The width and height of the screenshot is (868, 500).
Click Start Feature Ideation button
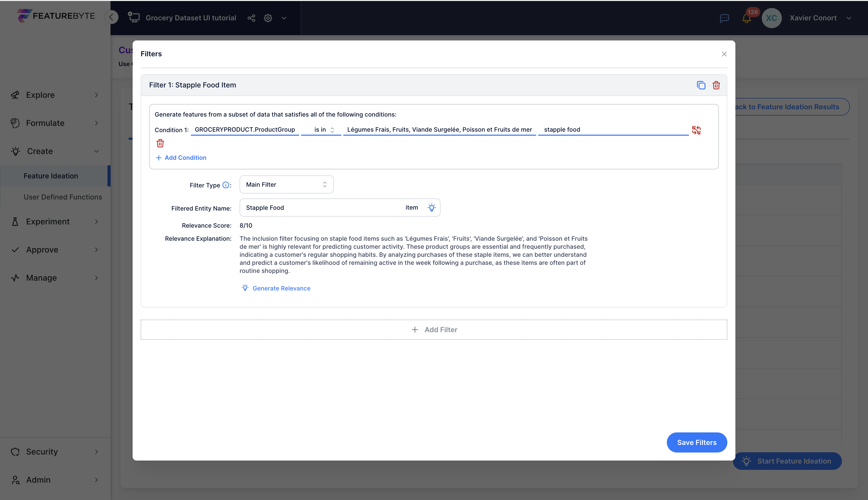tap(787, 461)
